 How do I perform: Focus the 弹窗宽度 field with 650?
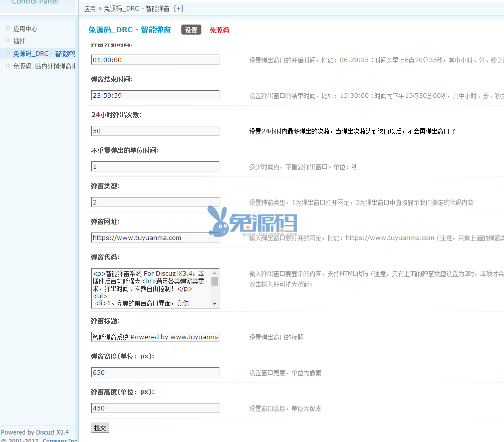point(155,372)
